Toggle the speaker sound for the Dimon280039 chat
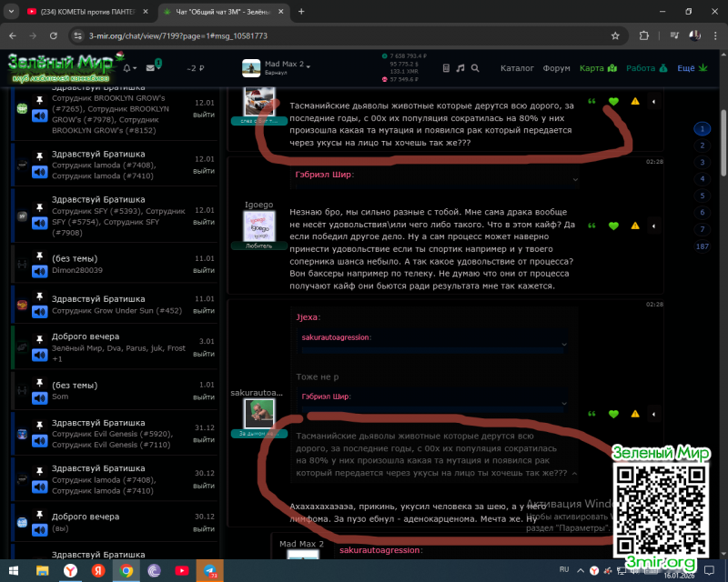 click(x=39, y=270)
